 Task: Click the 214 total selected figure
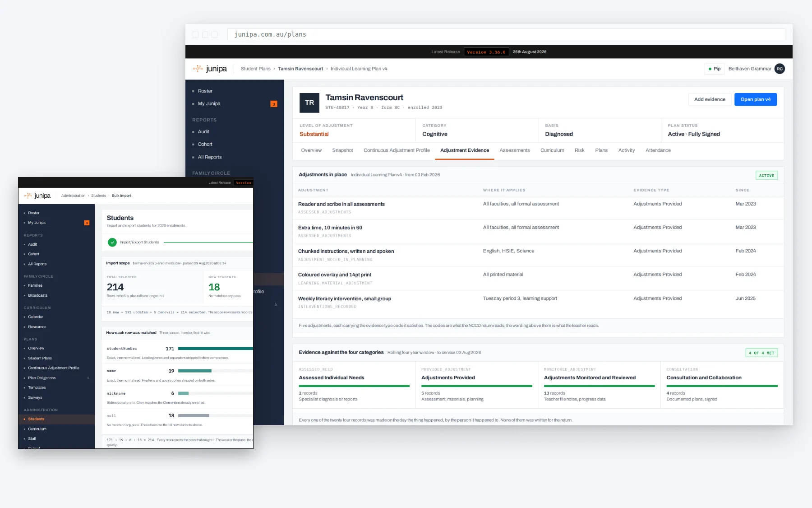point(115,287)
